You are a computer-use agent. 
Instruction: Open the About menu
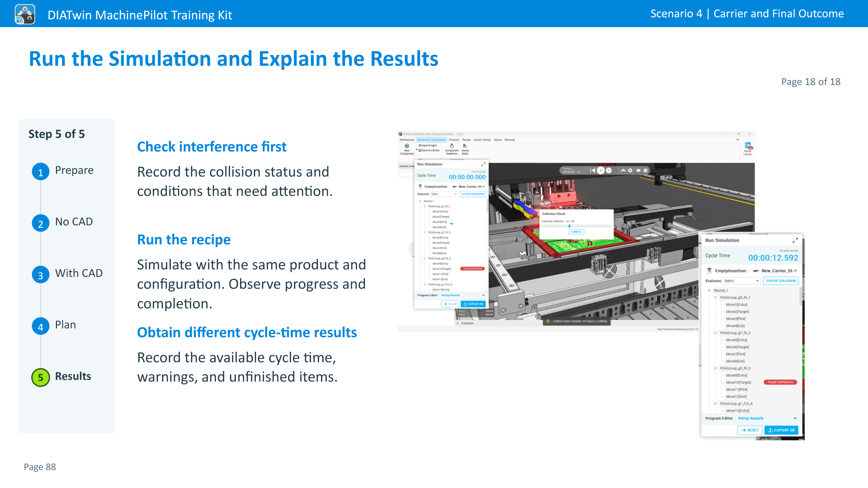[x=497, y=140]
